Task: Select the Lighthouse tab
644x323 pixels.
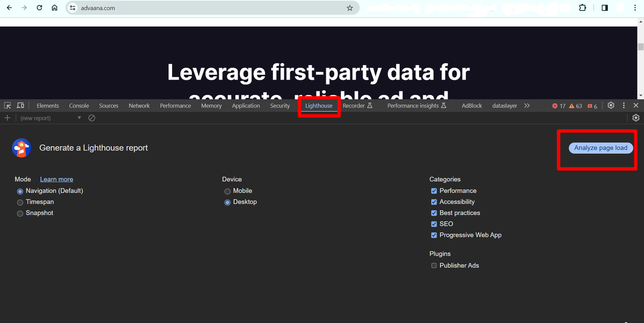Action: (x=319, y=106)
